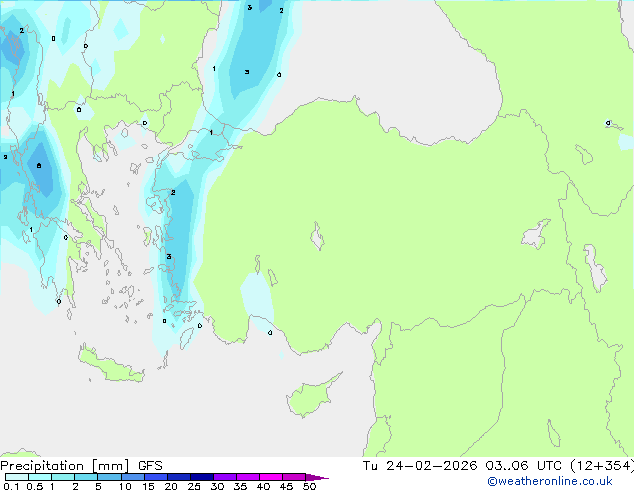Image resolution: width=634 pixels, height=490 pixels.
Task: Click the 1 mm legend color swatch
Action: [63, 477]
